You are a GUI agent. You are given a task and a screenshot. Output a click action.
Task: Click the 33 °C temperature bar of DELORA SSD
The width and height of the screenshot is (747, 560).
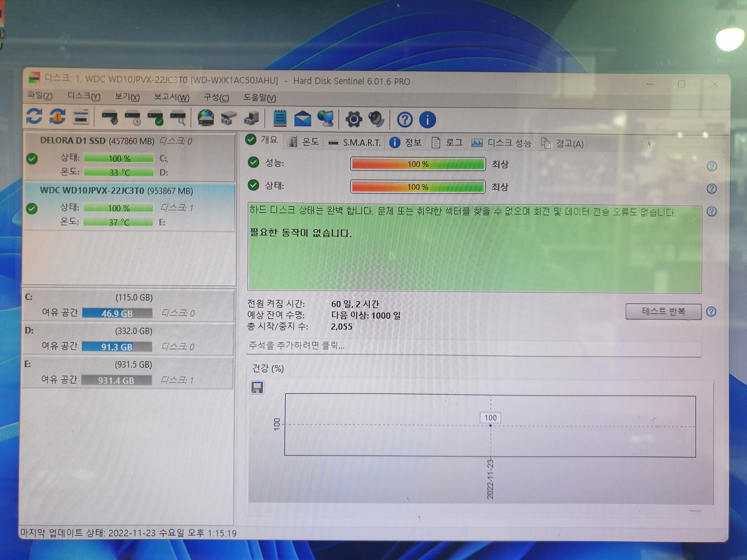pos(119,172)
